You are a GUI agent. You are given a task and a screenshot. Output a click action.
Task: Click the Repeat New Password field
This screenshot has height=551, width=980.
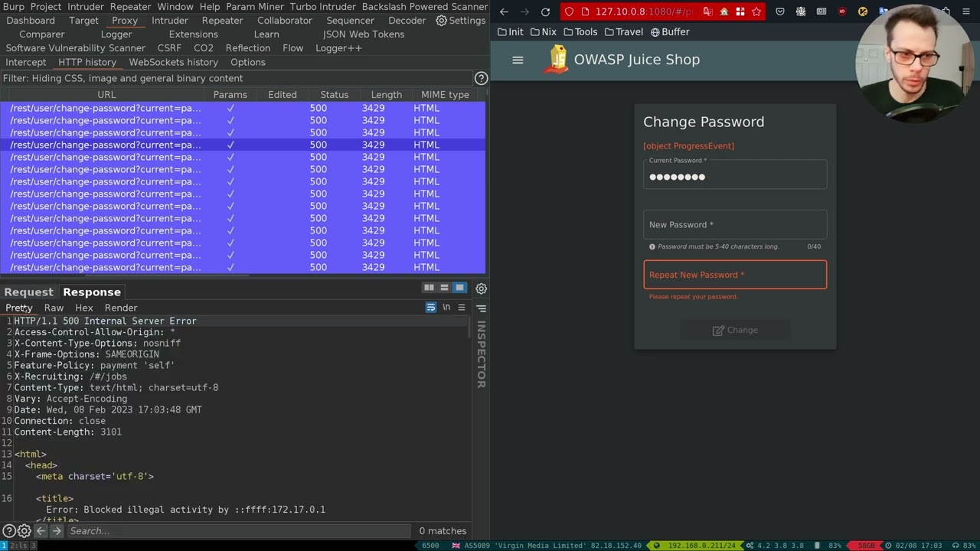coord(735,275)
